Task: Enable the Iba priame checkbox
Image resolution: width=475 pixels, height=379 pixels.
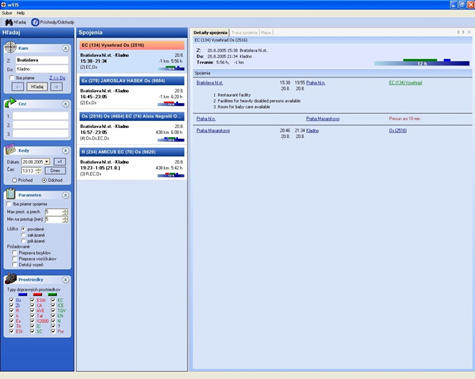Action: click(11, 78)
